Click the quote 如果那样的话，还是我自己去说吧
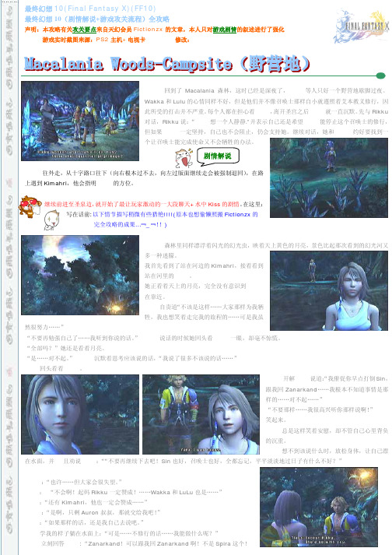The height and width of the screenshot is (555, 392). tap(94, 522)
